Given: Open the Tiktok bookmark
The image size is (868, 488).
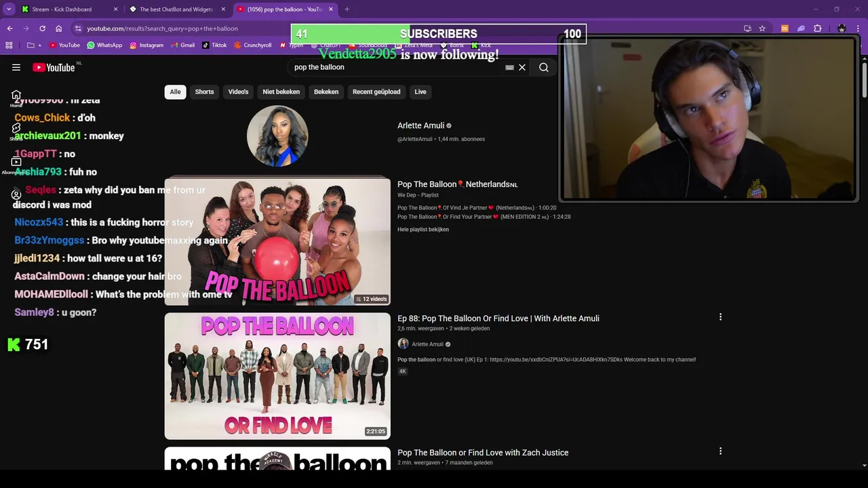Looking at the screenshot, I should click(214, 45).
